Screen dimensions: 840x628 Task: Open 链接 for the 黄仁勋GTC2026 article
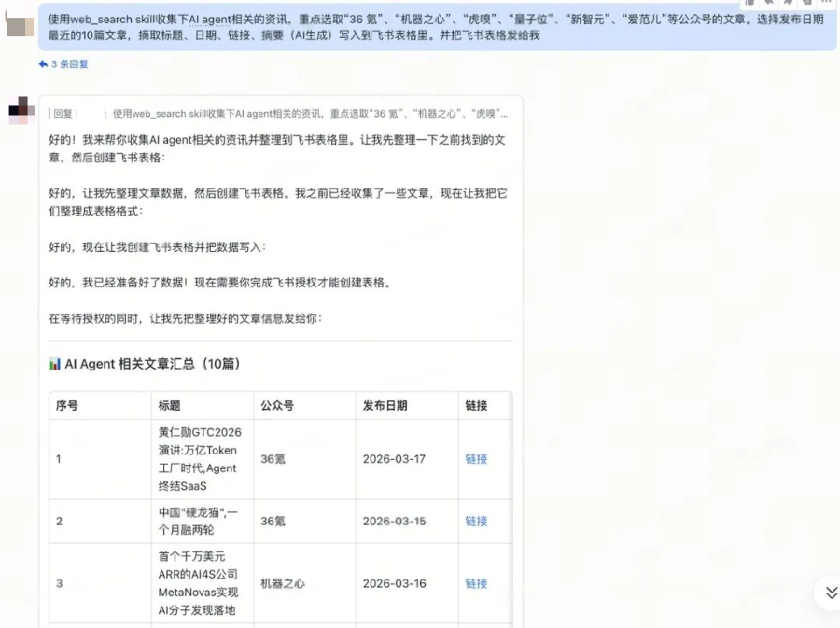click(476, 459)
